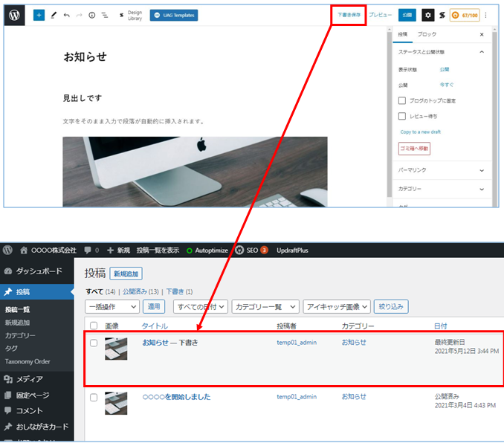Click the 絞り込み filter button

tap(391, 306)
